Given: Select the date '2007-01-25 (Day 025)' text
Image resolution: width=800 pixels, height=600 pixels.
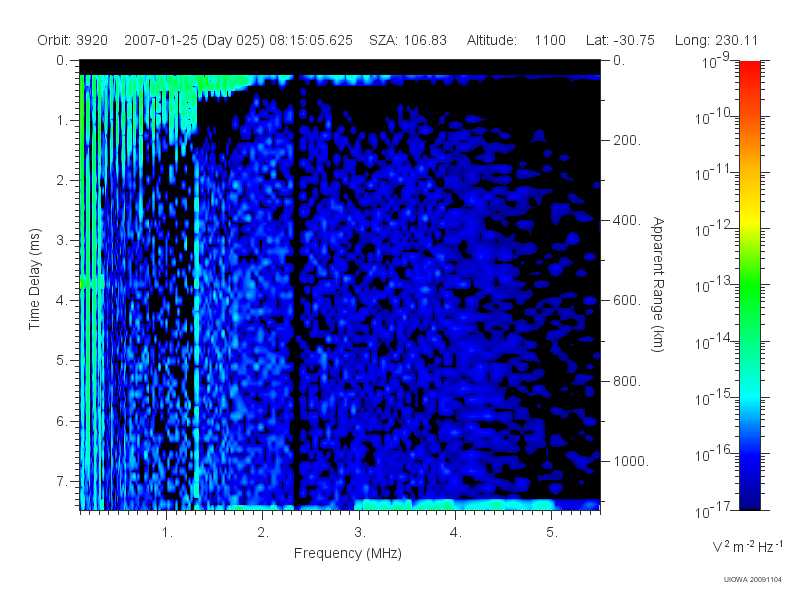Looking at the screenshot, I should pyautogui.click(x=194, y=40).
